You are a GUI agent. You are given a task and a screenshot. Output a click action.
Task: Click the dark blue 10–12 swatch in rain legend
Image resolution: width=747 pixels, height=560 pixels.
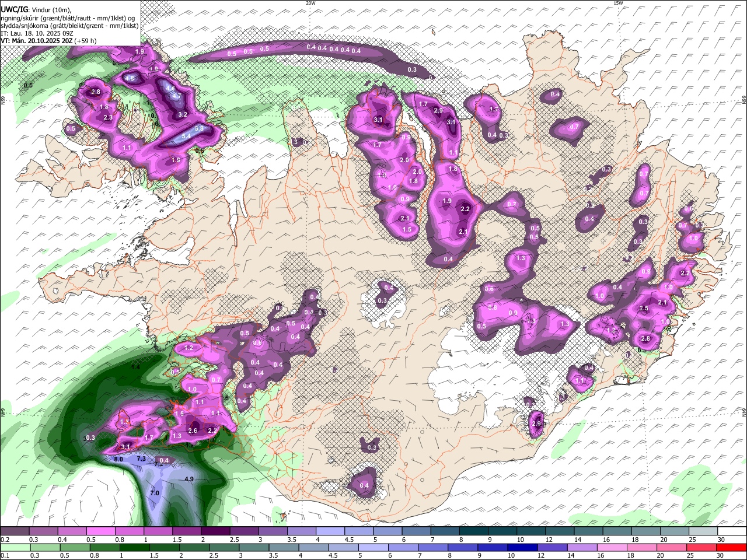pos(522,546)
